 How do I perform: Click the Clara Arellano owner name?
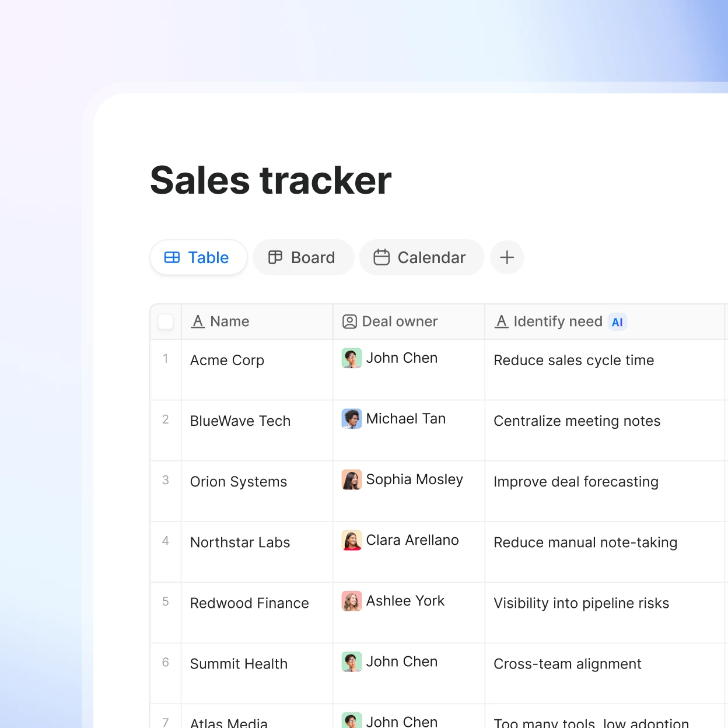[x=412, y=540]
